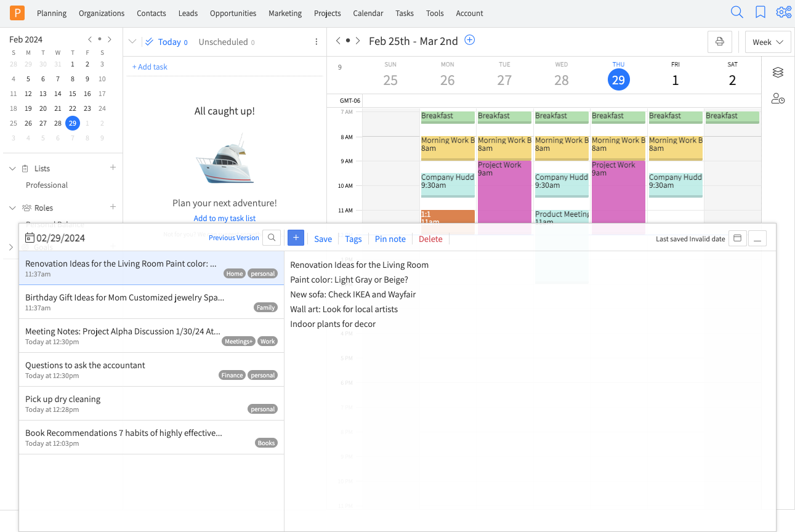Click the print calendar icon

[x=719, y=42]
